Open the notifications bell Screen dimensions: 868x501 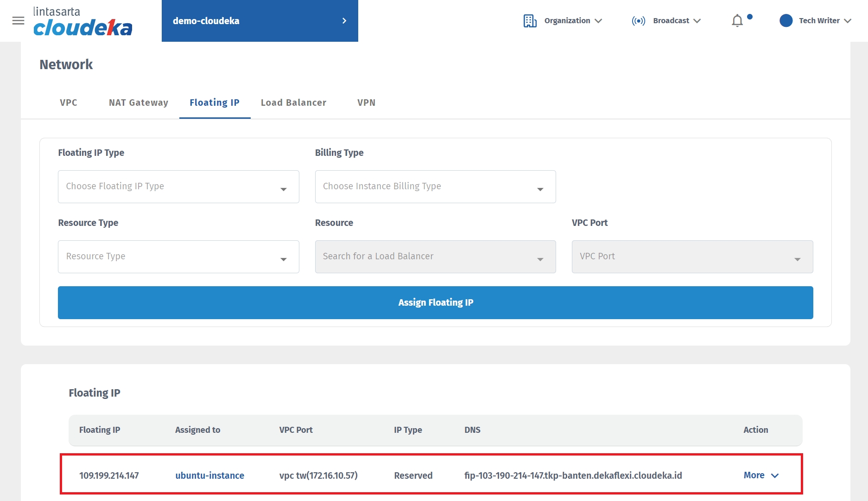coord(737,21)
